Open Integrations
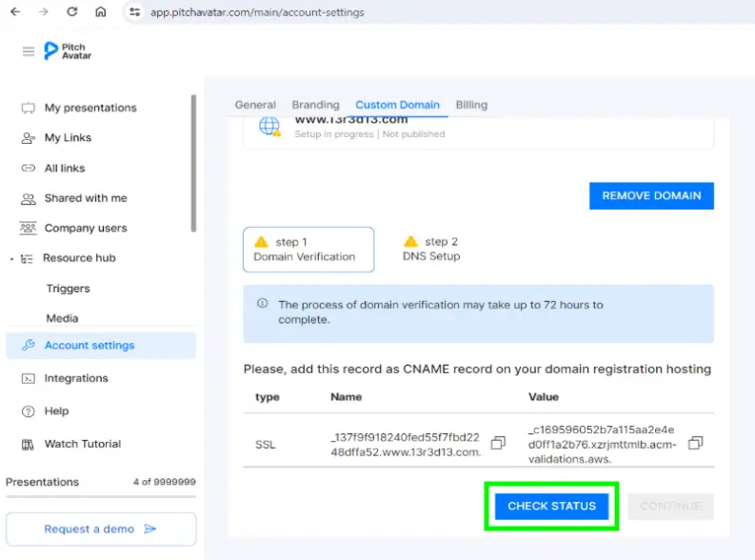 76,378
